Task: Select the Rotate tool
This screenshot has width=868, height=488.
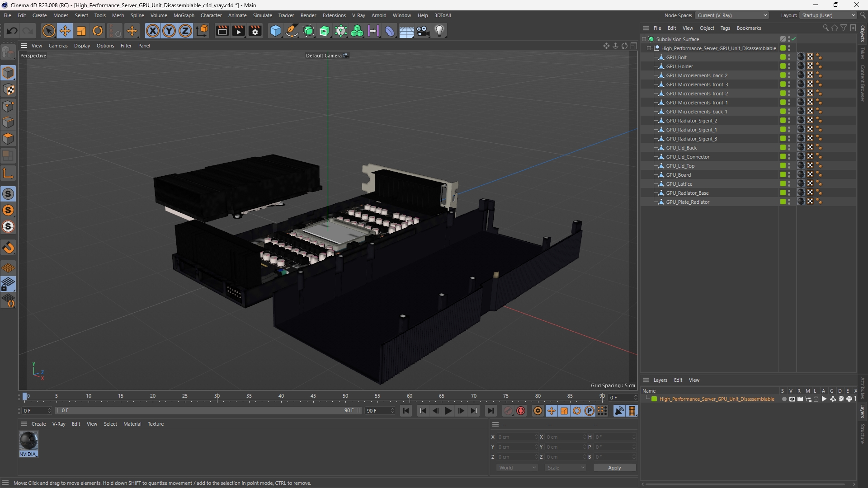Action: (x=98, y=31)
